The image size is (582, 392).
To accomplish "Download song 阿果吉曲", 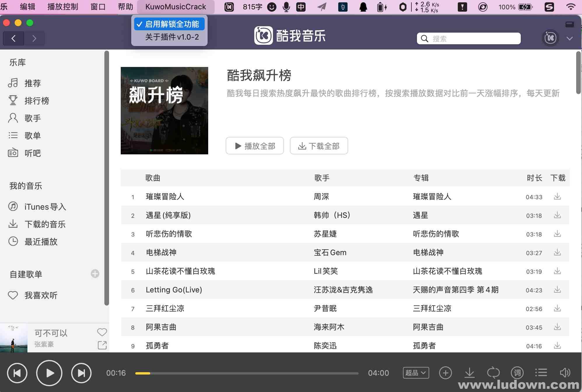I will point(557,327).
